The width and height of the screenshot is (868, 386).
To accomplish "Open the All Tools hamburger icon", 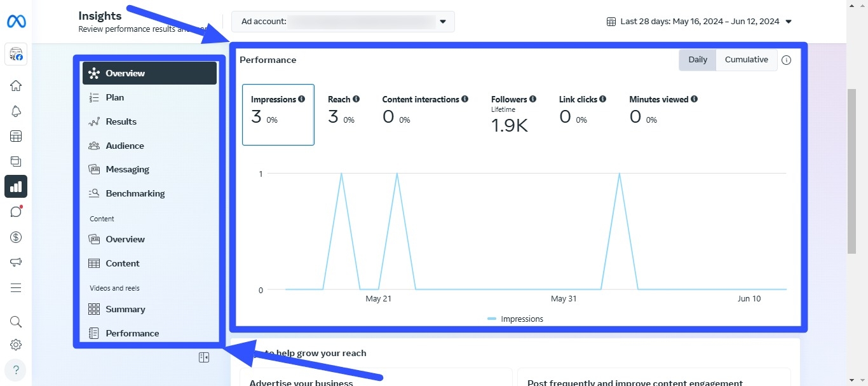I will [x=16, y=287].
